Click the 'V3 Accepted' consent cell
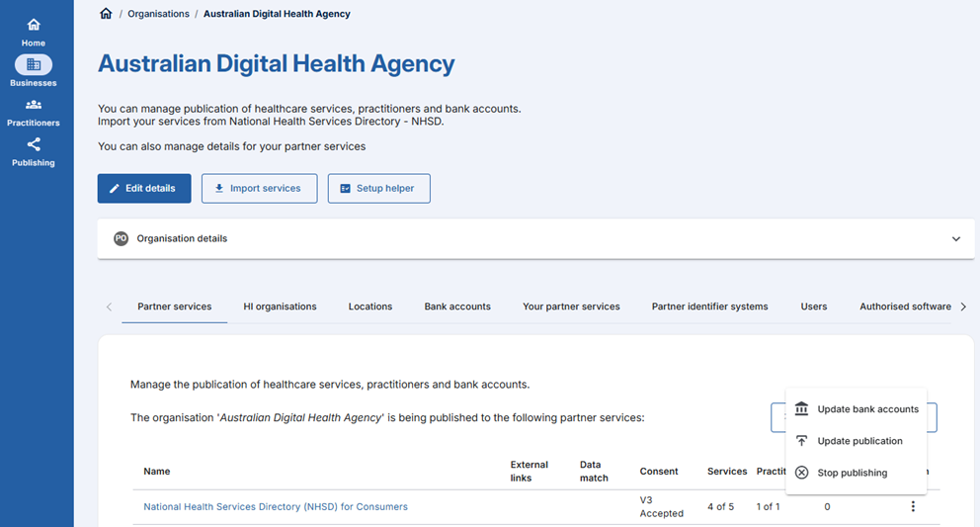The height and width of the screenshot is (527, 980). click(661, 507)
